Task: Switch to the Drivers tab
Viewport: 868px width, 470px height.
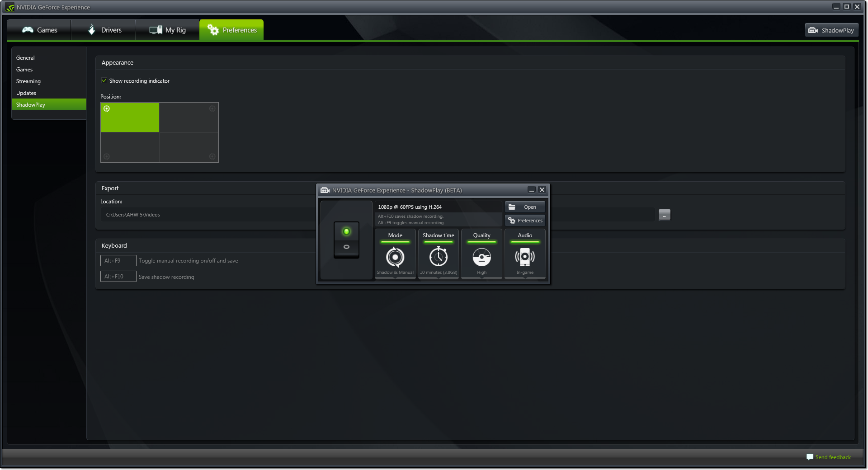Action: (104, 30)
